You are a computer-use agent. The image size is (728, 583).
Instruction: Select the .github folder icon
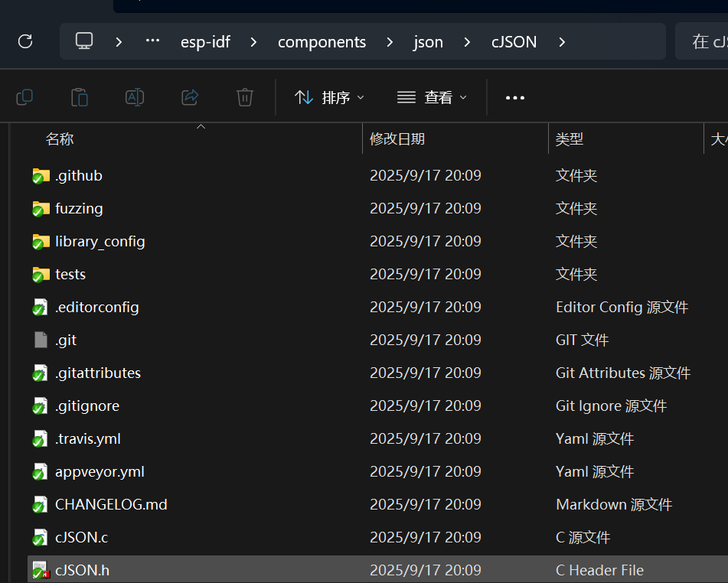pos(41,176)
